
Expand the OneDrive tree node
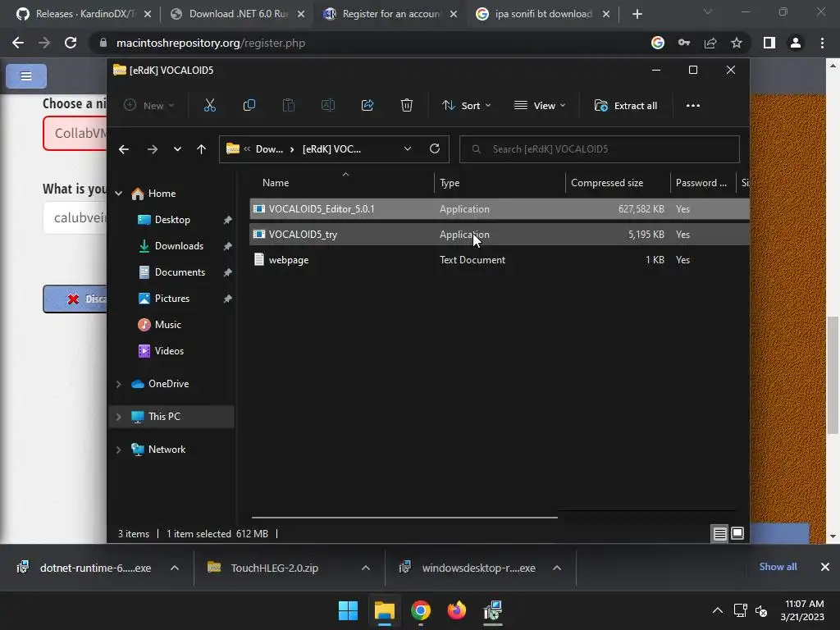(x=118, y=384)
